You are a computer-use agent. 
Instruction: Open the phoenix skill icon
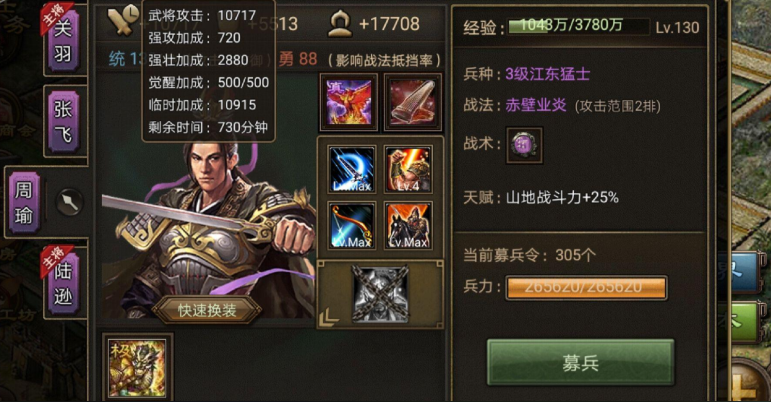click(349, 102)
